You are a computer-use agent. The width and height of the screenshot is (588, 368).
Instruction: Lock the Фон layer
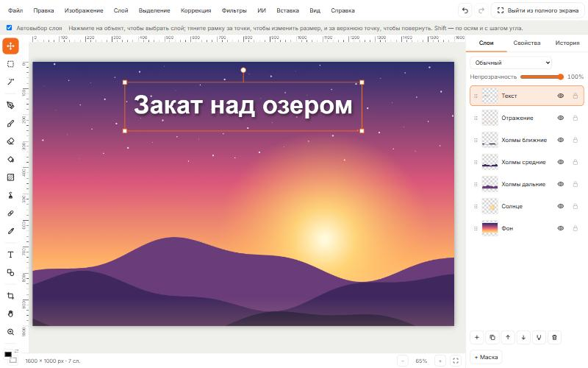(576, 228)
